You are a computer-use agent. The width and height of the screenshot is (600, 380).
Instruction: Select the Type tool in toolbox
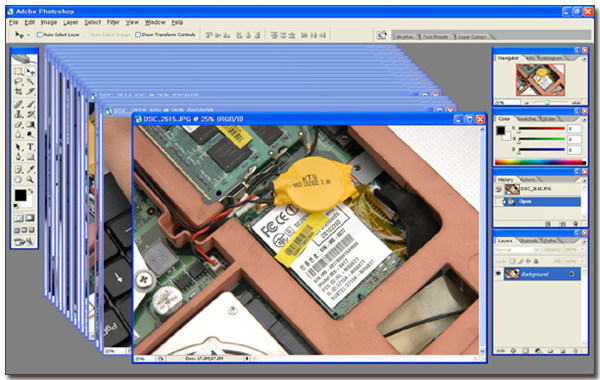[30, 147]
